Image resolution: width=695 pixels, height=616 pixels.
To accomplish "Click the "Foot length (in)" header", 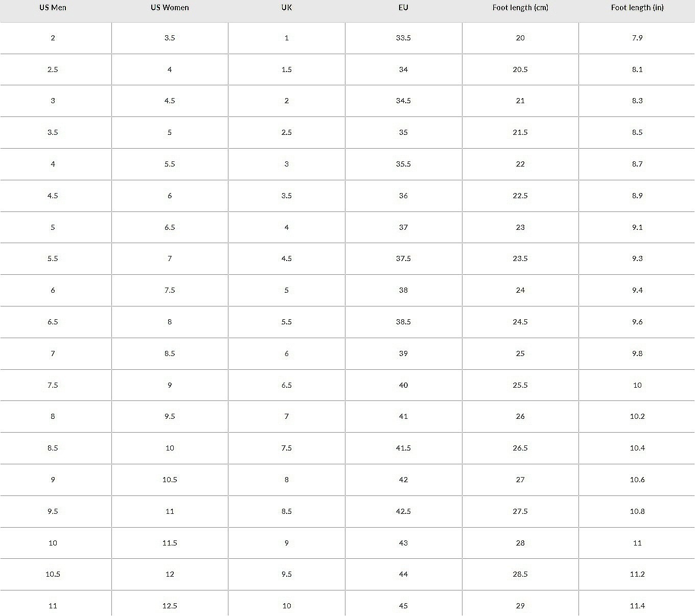I will pyautogui.click(x=637, y=8).
